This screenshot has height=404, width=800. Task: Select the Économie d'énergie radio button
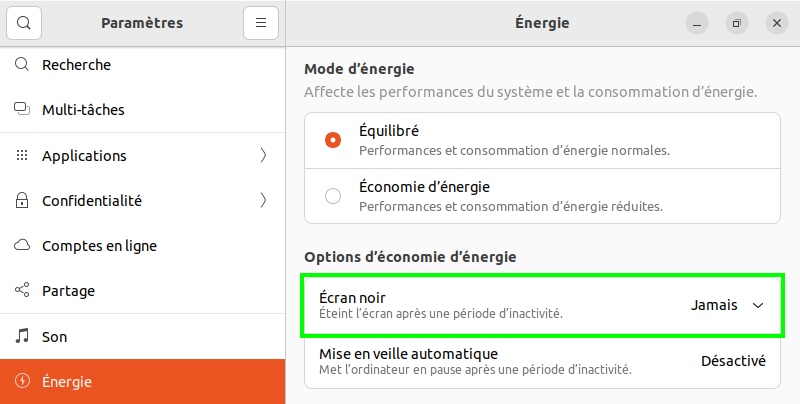tap(333, 196)
